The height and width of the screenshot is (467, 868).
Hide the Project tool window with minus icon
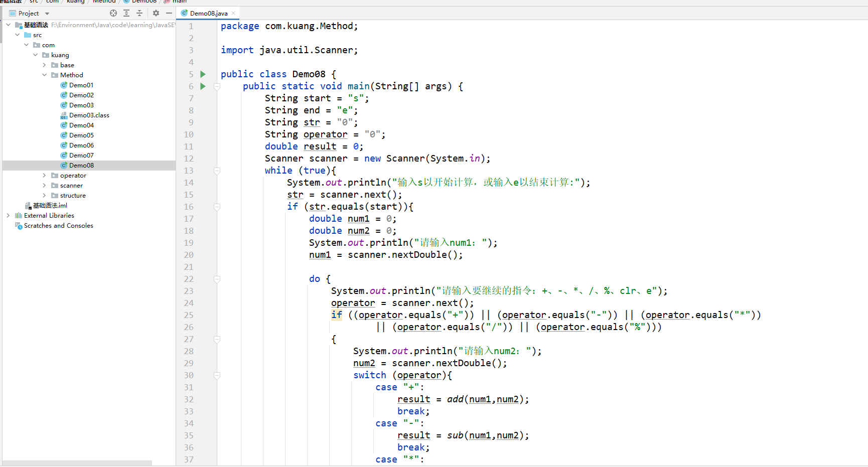(169, 14)
